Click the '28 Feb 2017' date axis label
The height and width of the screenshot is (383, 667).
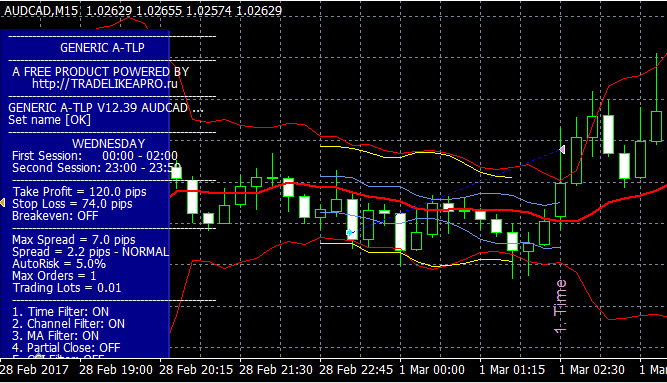coord(34,369)
